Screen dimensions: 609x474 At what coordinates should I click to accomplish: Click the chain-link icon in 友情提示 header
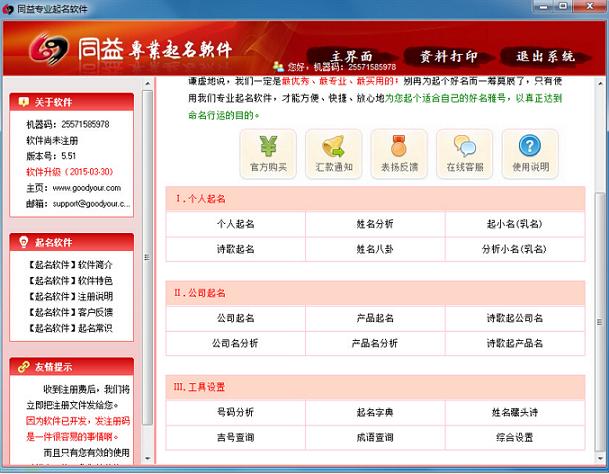24,366
